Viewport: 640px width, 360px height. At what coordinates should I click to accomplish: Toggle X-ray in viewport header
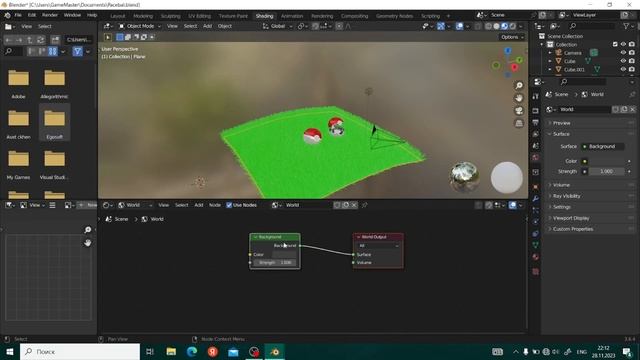pos(478,26)
